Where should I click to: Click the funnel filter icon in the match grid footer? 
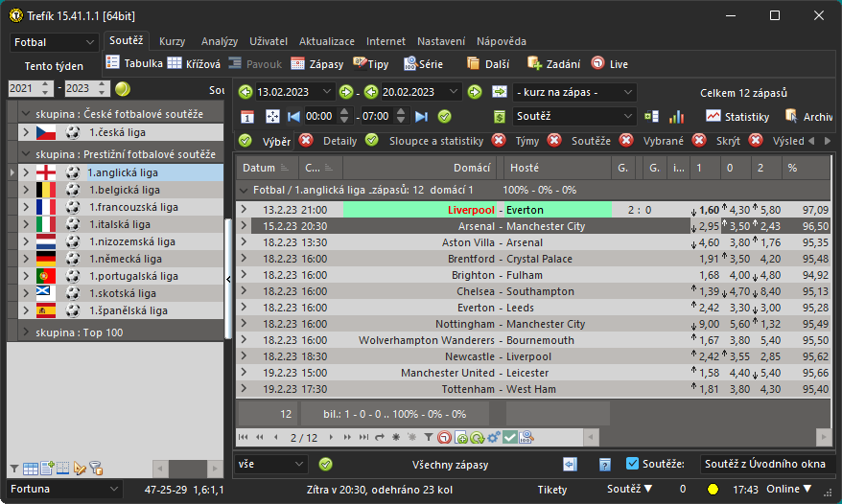(428, 438)
